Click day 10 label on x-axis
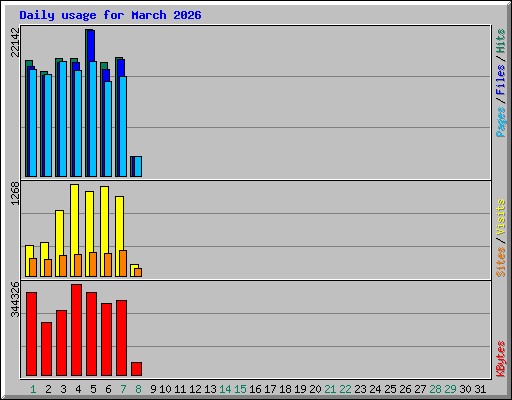The height and width of the screenshot is (400, 512). tap(165, 389)
